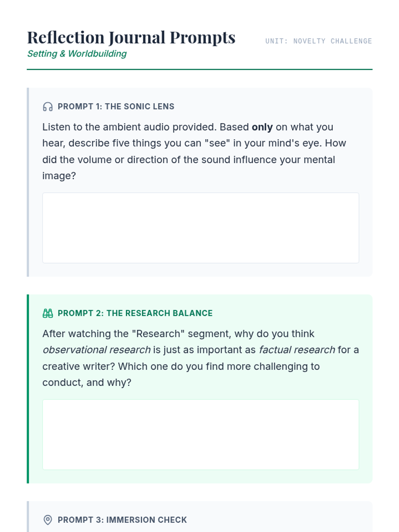Screen dimensions: 399x532
Task: Click the headphones icon beside Prompt 1
Action: click(48, 107)
